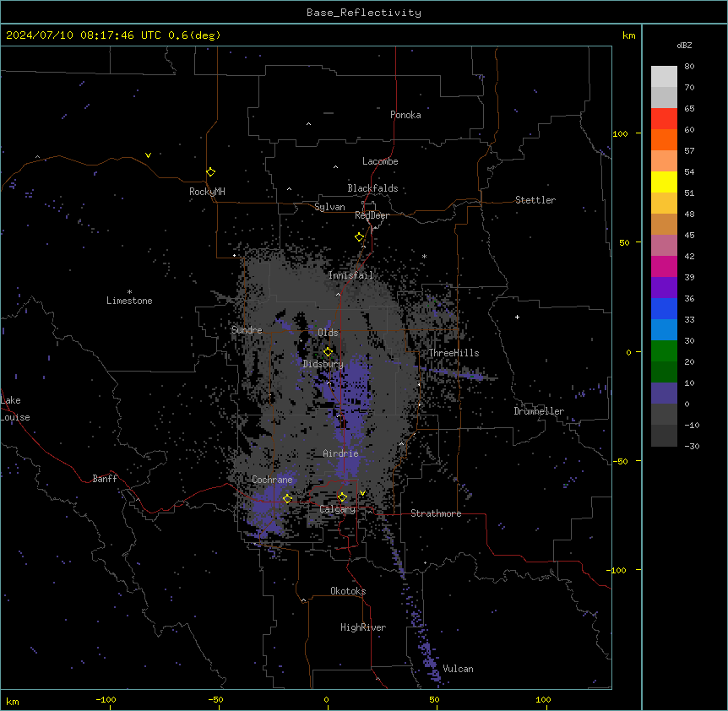
Task: Click the Banff label
Action: tap(105, 479)
